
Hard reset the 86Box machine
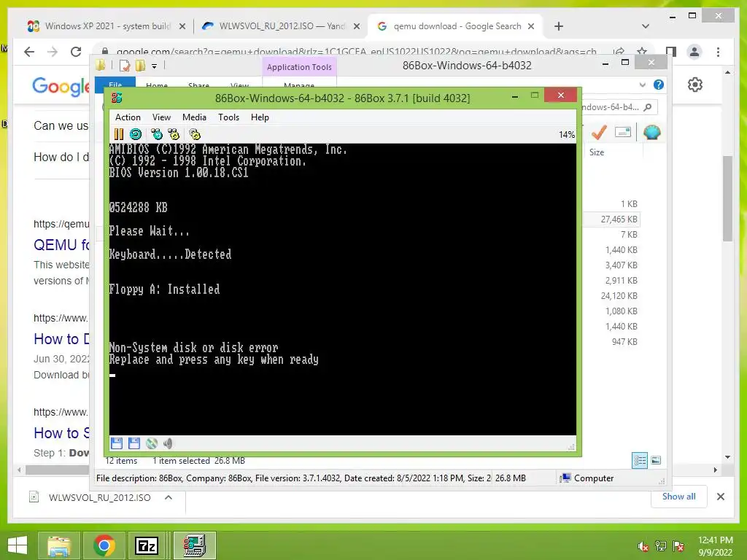point(136,134)
